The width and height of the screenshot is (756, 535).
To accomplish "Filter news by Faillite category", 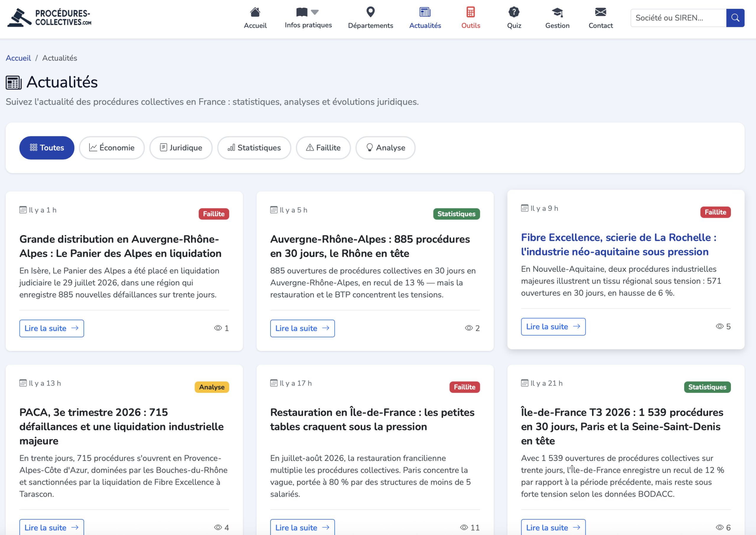I will 323,148.
